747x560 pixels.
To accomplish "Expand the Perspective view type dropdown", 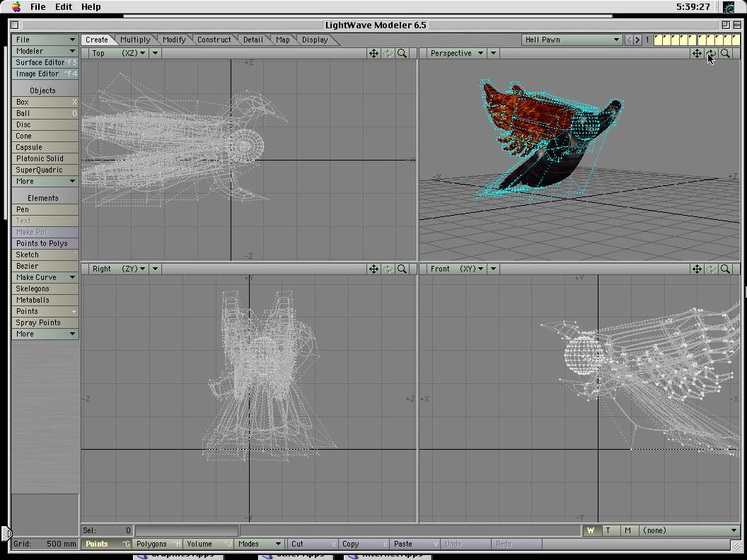I will (x=457, y=53).
